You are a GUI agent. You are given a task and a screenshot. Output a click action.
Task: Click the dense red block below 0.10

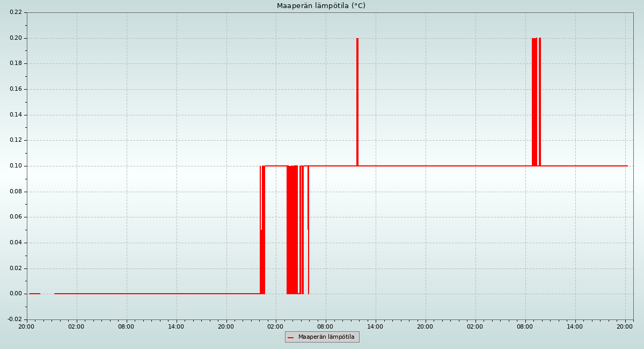292,231
